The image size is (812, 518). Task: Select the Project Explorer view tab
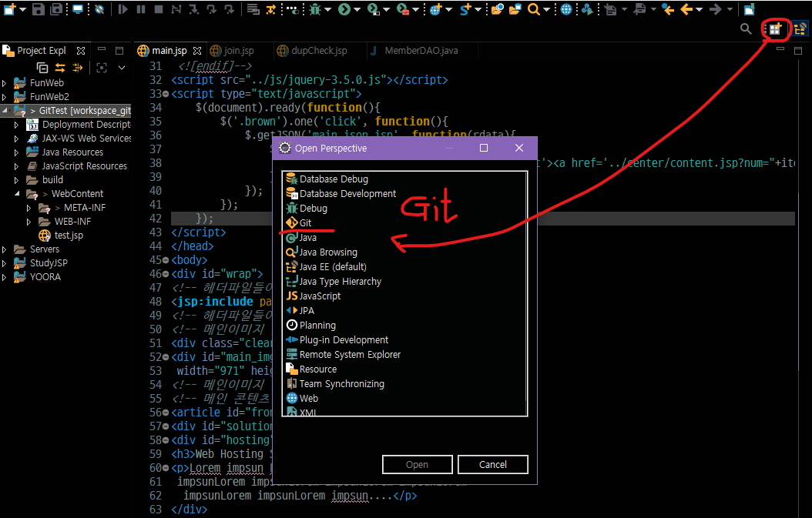pyautogui.click(x=42, y=51)
